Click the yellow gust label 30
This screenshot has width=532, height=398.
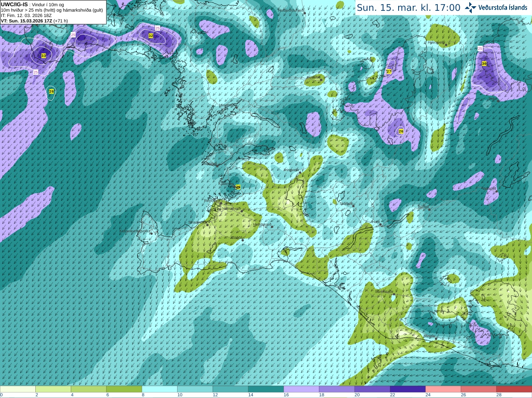(484, 64)
